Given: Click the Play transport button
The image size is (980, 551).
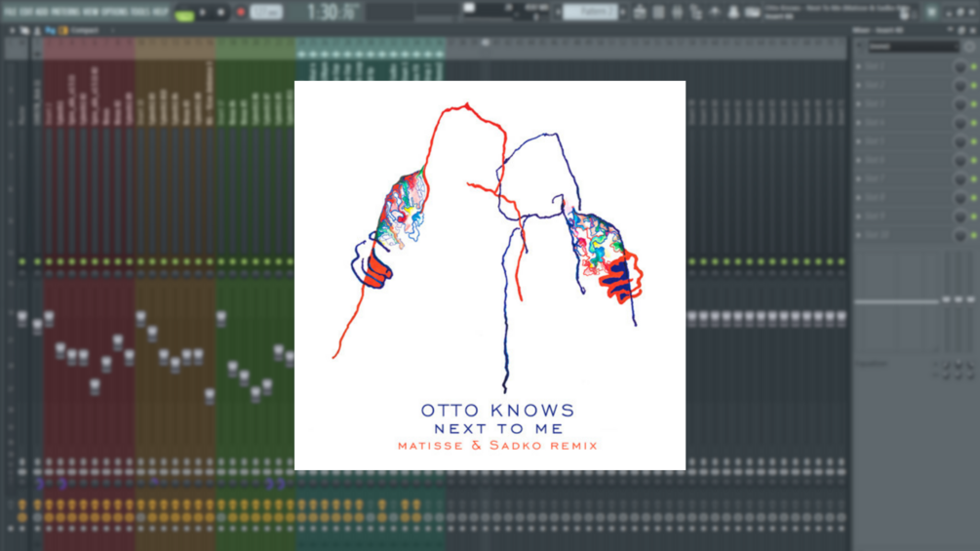Looking at the screenshot, I should coord(203,13).
